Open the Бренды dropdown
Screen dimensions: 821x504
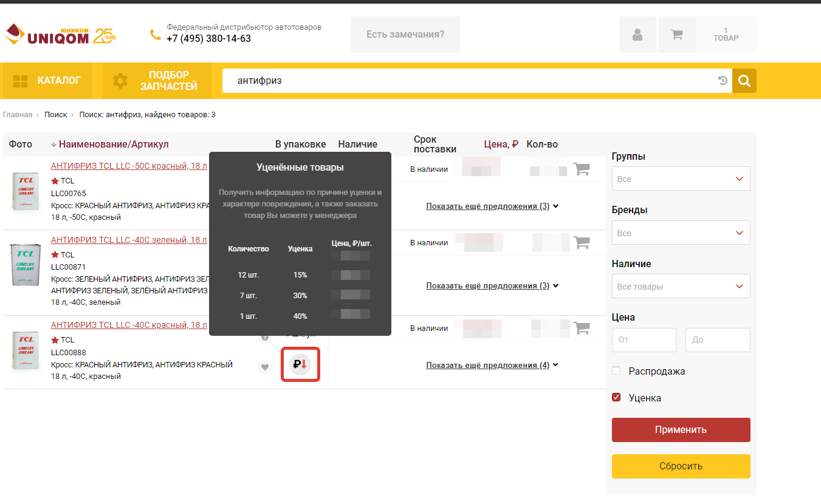click(681, 233)
